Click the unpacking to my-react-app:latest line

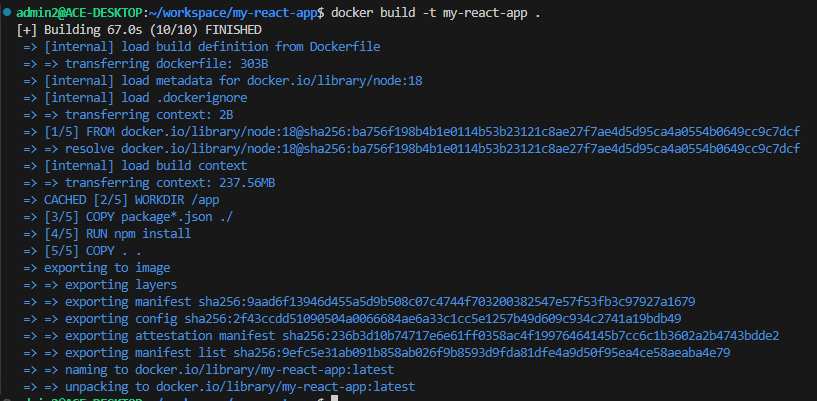point(219,387)
